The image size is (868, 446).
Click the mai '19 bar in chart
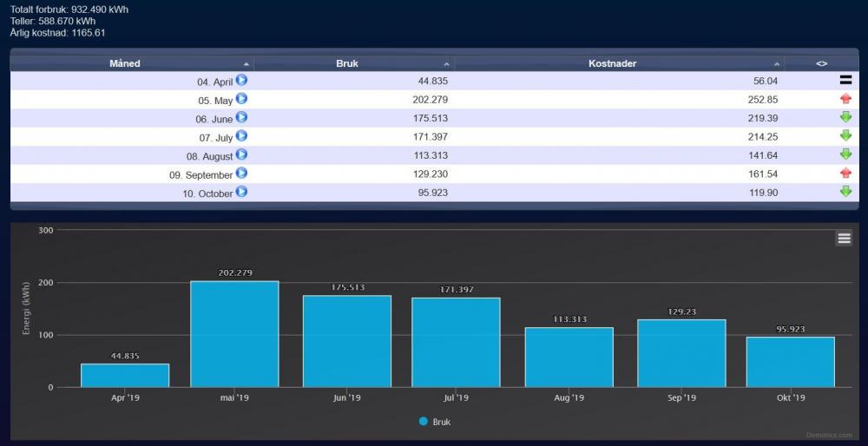tap(234, 334)
